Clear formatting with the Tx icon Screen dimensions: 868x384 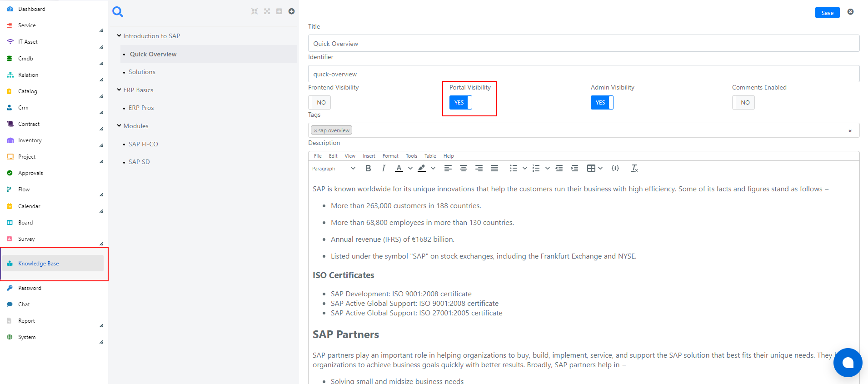point(634,168)
